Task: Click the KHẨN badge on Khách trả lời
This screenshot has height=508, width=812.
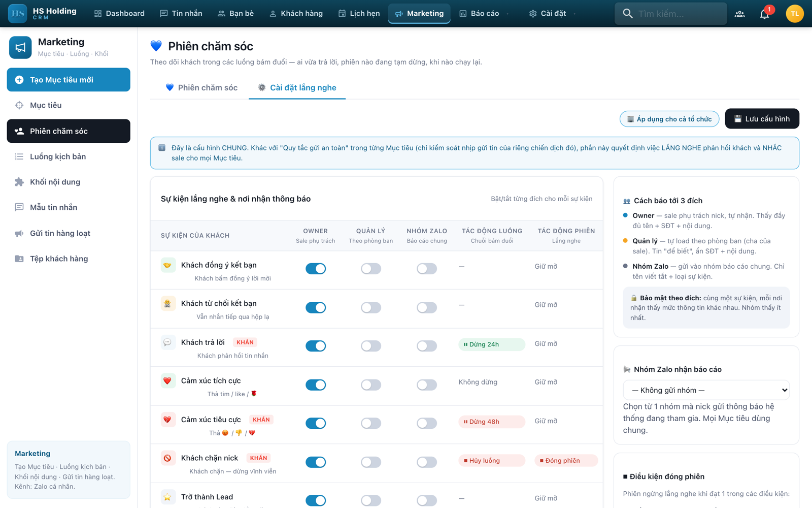Action: [x=245, y=342]
